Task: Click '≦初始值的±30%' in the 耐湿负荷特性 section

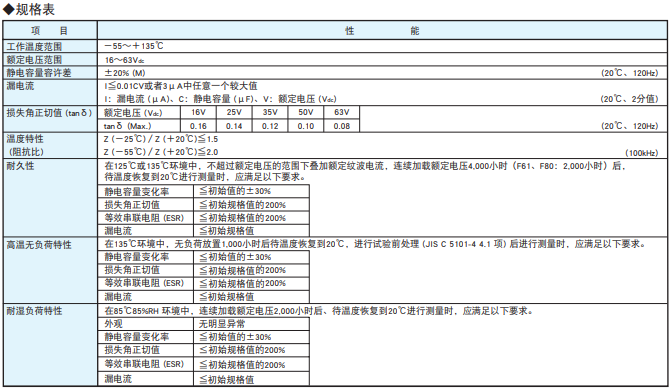Action: click(x=235, y=337)
